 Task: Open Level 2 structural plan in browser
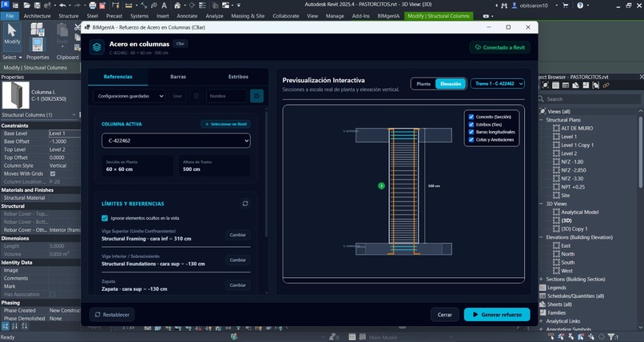click(569, 153)
